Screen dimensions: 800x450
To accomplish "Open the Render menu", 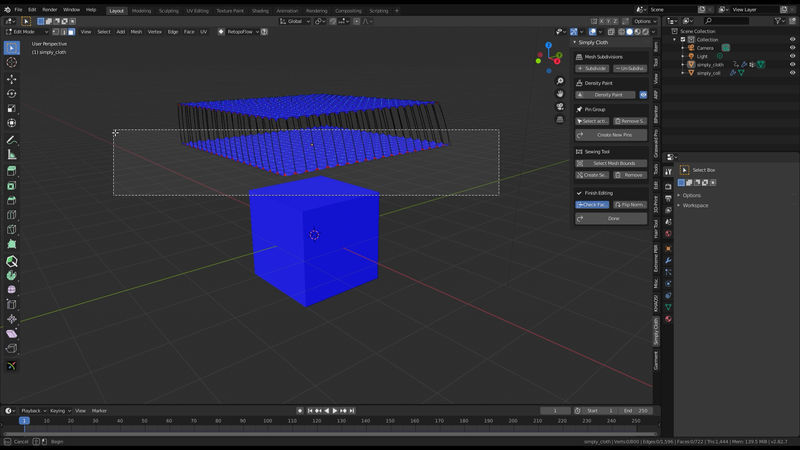I will (x=49, y=10).
